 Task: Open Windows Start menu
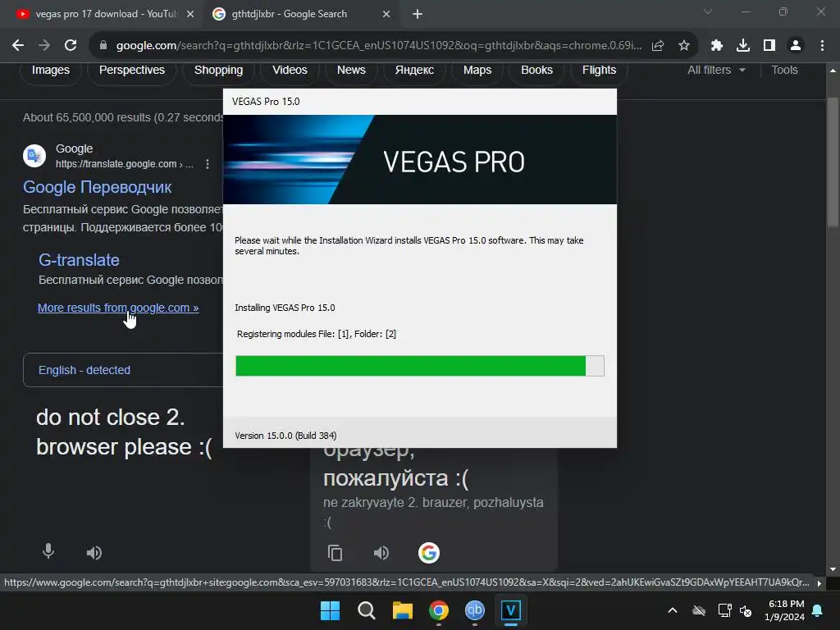[330, 610]
